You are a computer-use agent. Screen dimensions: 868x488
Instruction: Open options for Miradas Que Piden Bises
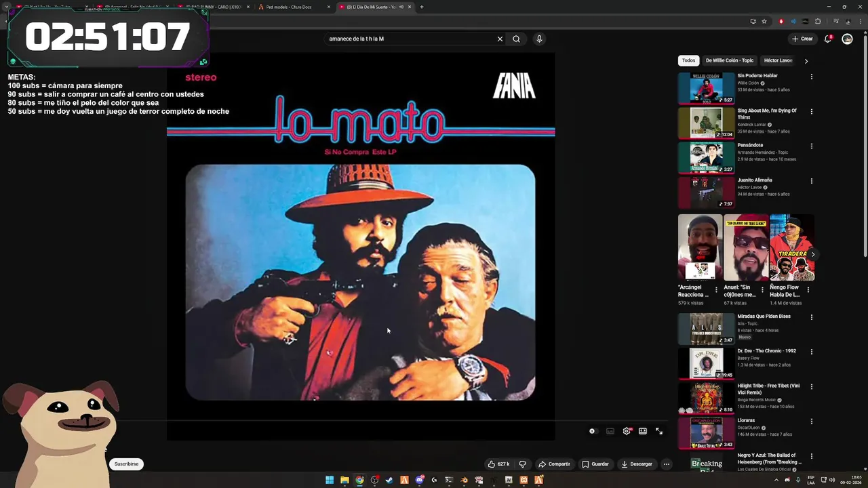pyautogui.click(x=812, y=317)
